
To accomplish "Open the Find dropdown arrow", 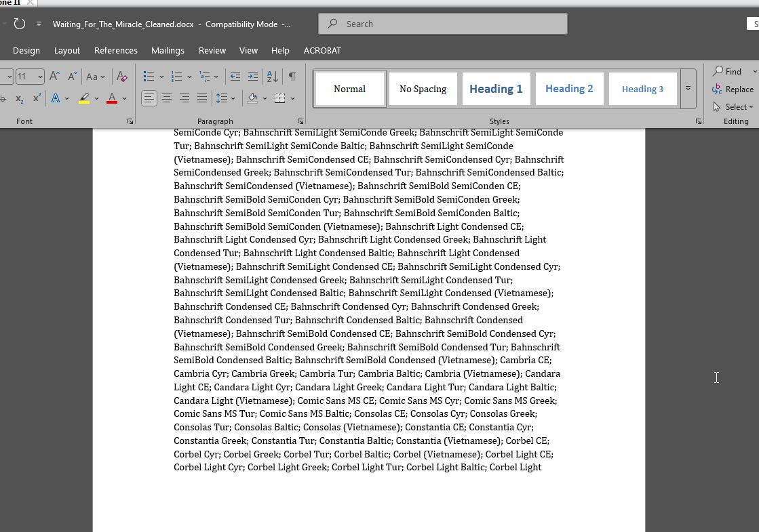I will (755, 72).
